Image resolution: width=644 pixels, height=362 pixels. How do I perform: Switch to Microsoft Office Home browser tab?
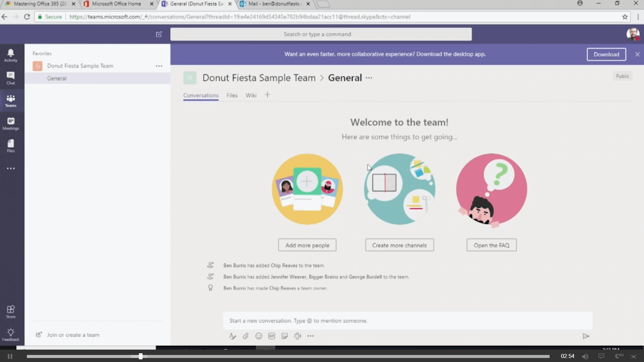point(116,4)
